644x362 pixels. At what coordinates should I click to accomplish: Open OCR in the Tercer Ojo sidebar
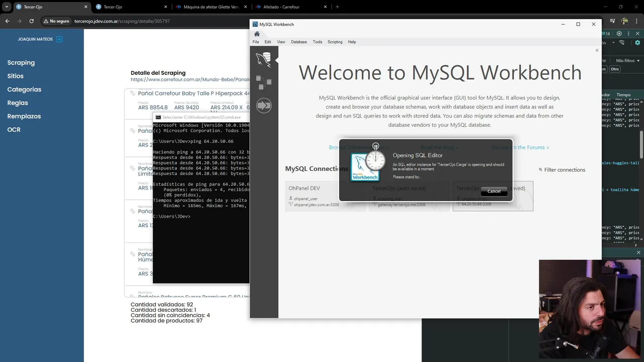click(14, 130)
